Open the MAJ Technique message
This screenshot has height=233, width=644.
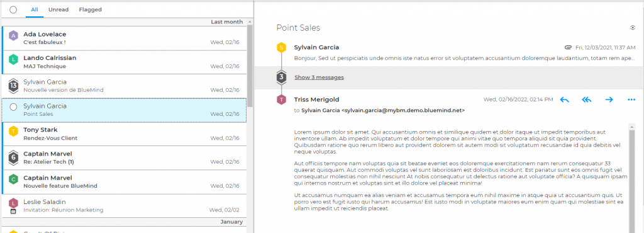click(124, 62)
